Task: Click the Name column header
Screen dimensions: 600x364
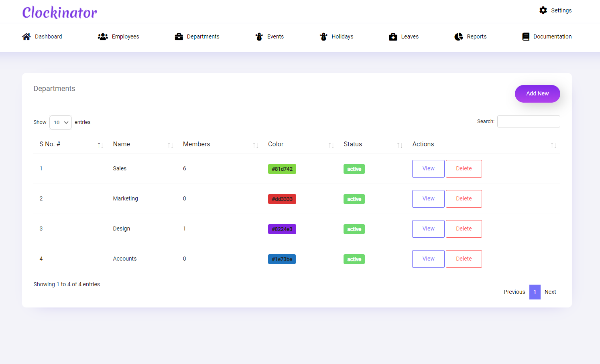Action: (121, 144)
